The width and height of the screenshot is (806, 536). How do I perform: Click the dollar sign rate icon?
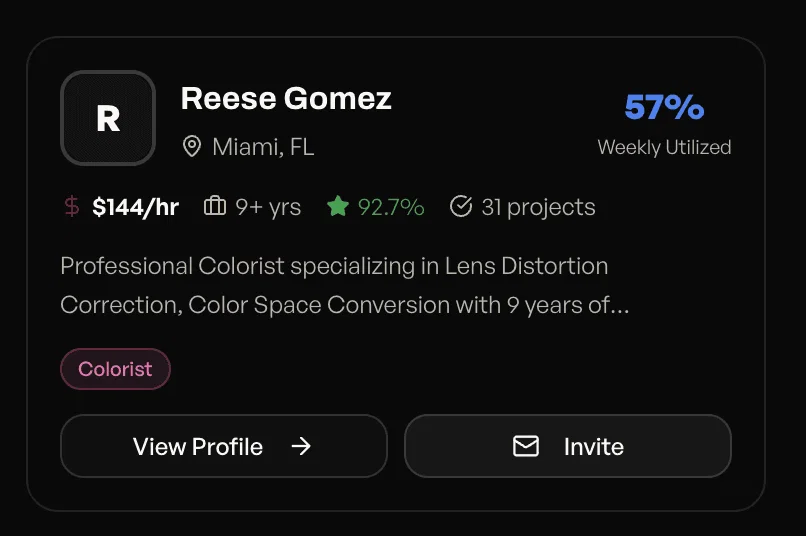(x=71, y=207)
